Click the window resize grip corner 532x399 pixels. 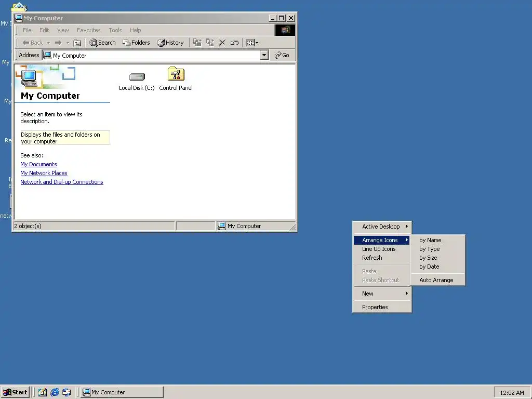tap(293, 228)
